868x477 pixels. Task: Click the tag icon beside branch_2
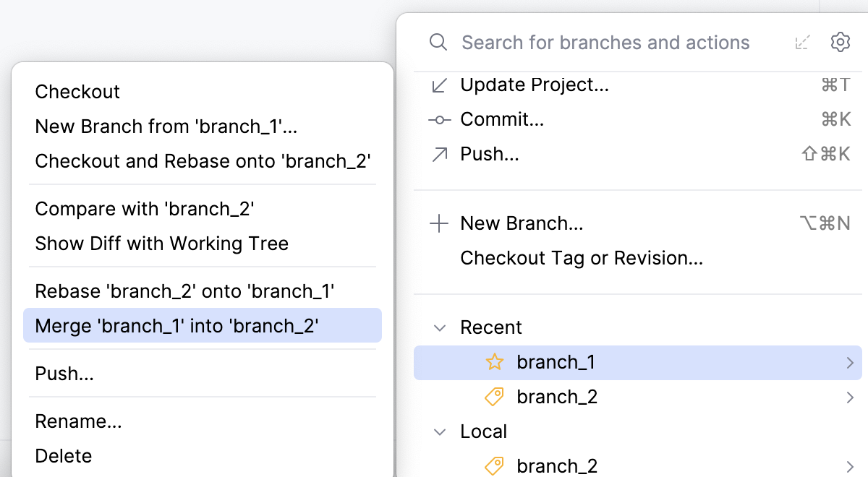(x=494, y=397)
